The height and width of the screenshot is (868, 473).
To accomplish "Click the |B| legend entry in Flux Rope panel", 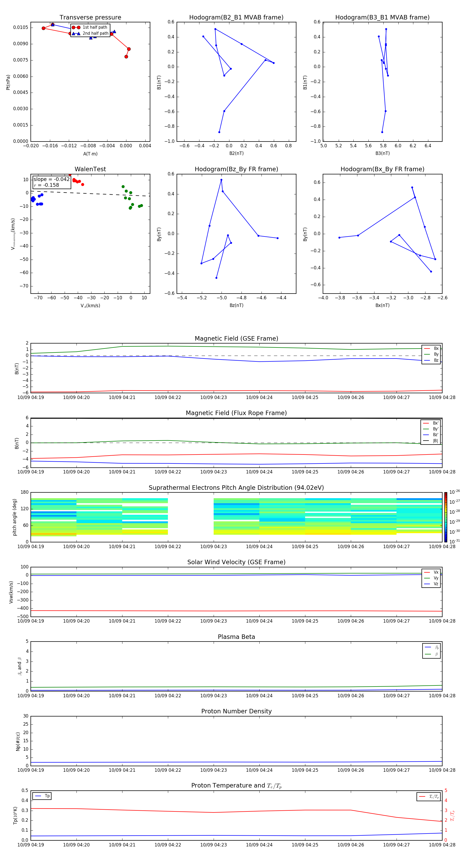I will [x=431, y=441].
